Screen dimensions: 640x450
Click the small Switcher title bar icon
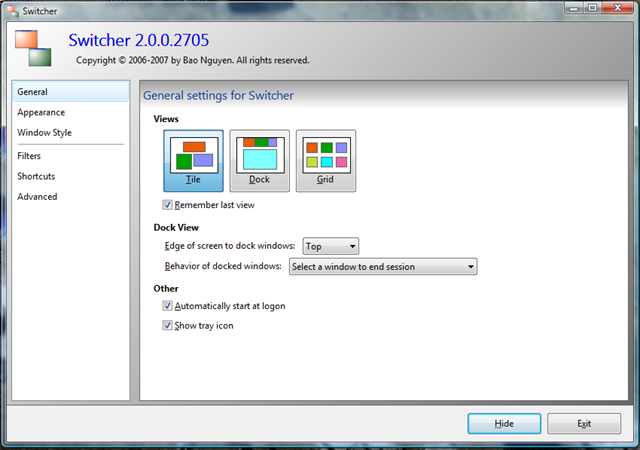(x=12, y=9)
